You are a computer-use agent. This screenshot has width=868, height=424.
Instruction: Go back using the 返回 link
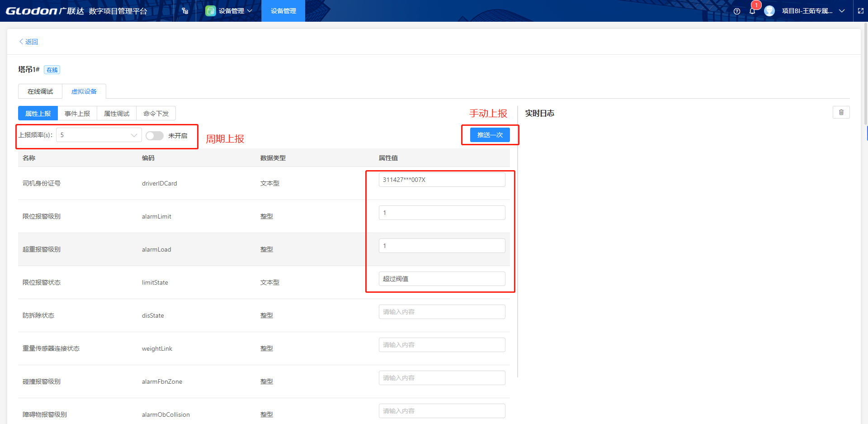click(28, 42)
